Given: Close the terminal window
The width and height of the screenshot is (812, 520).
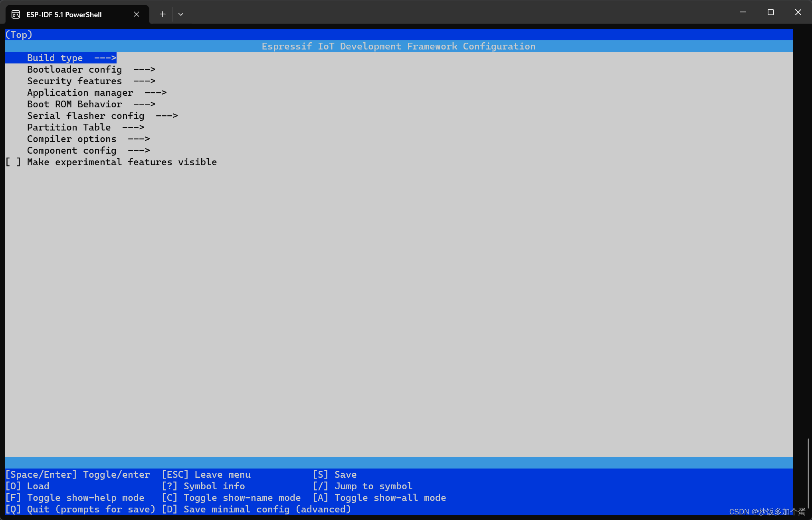Looking at the screenshot, I should click(x=798, y=12).
